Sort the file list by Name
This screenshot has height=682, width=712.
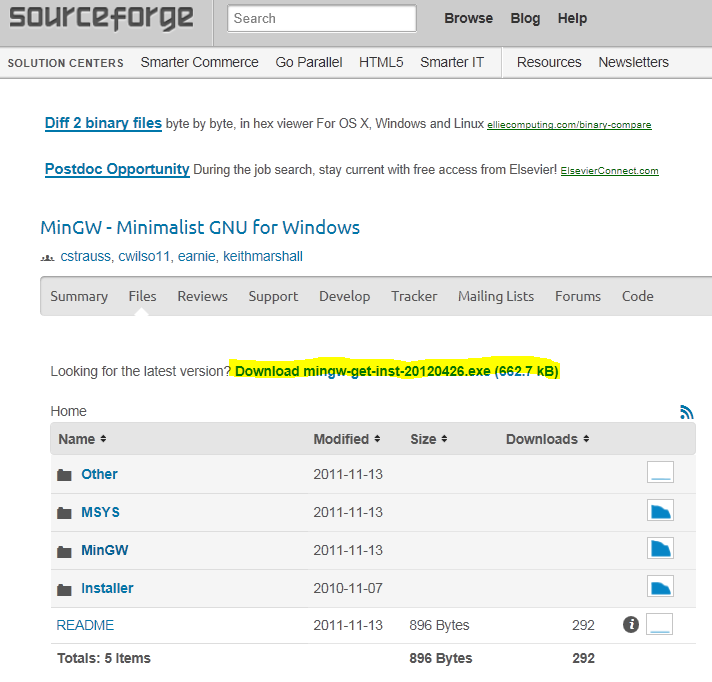(82, 439)
